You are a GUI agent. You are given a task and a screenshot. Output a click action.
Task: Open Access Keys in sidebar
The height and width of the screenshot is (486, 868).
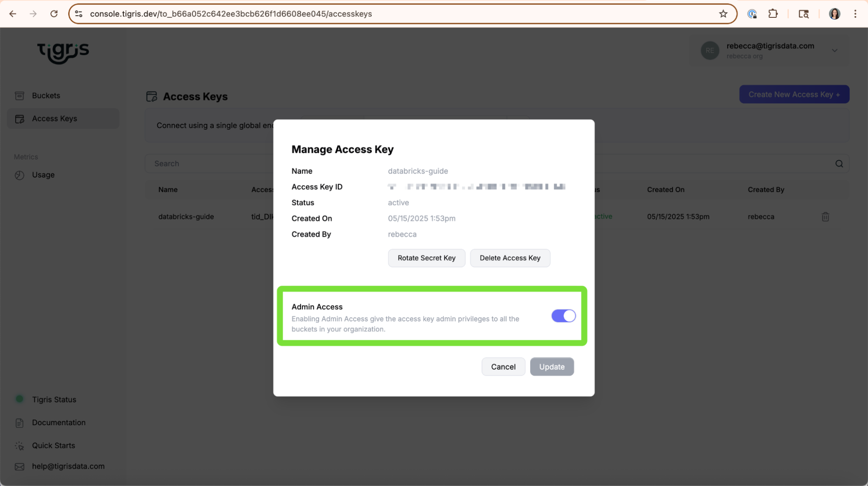tap(54, 119)
